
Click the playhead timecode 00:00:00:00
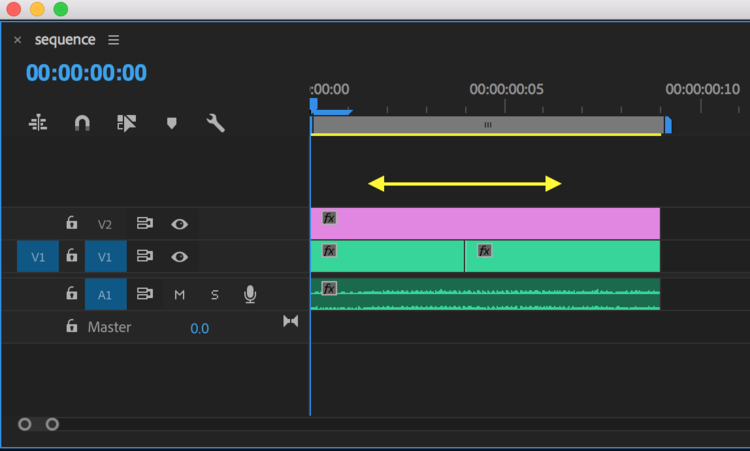(86, 73)
